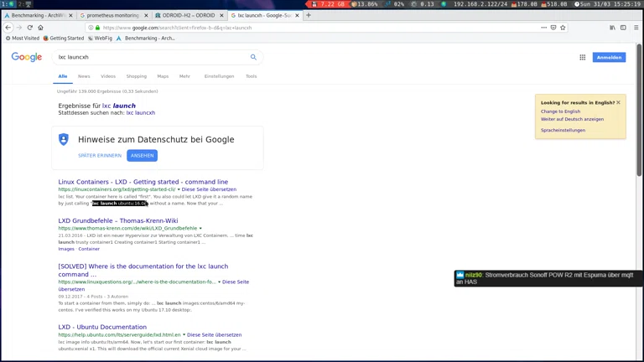Click the Firefox back arrow button
This screenshot has width=644, height=362.
click(x=8, y=28)
